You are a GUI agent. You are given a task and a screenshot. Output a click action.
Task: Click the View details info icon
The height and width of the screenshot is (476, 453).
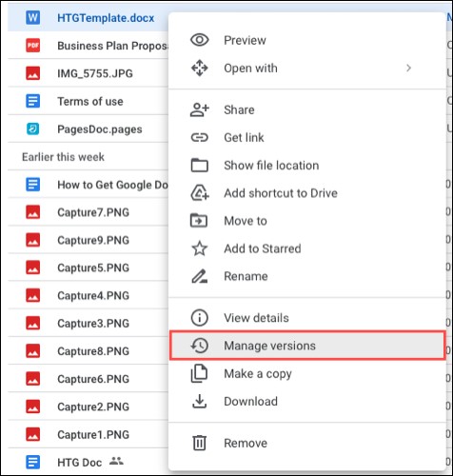pyautogui.click(x=200, y=318)
